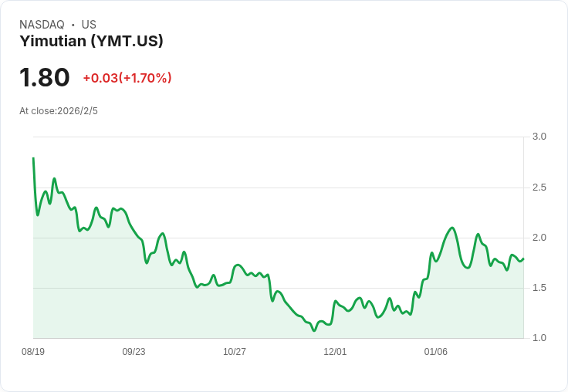Screen dimensions: 568x392
Task: Click the 1.80 current price
Action: pyautogui.click(x=44, y=77)
